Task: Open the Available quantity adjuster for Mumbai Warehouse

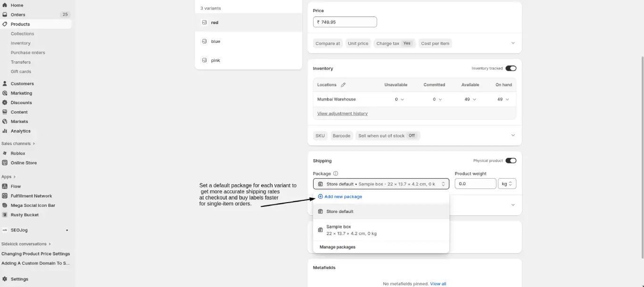Action: pyautogui.click(x=471, y=99)
